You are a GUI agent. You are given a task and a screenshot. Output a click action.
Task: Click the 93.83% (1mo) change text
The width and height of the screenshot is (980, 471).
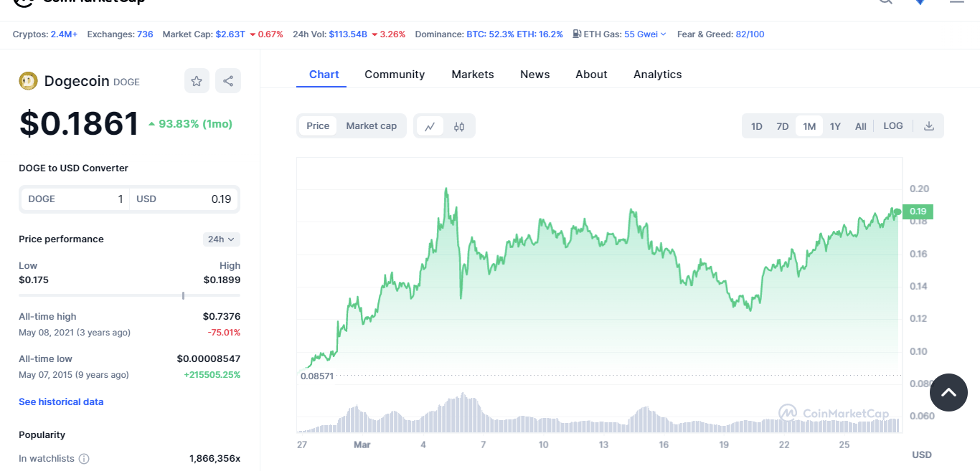pyautogui.click(x=195, y=124)
